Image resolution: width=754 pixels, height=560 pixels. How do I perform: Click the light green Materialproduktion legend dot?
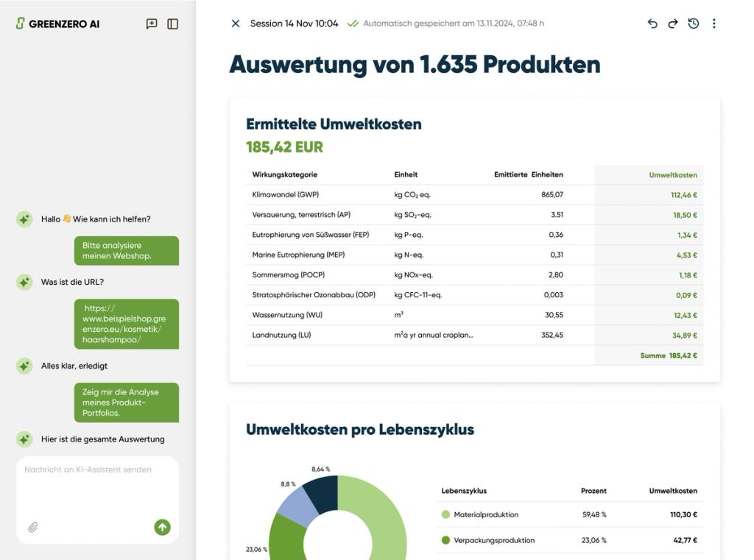445,515
